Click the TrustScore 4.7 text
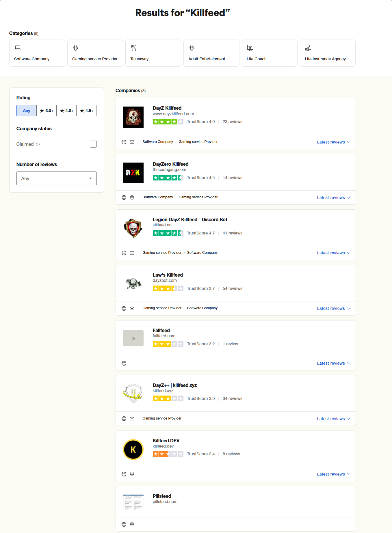392x533 pixels. [201, 233]
